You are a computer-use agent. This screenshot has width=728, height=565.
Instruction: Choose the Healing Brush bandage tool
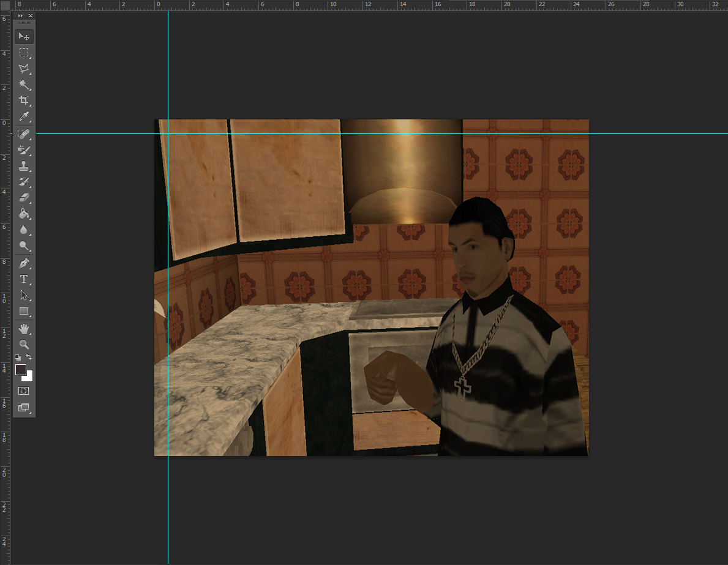coord(24,133)
